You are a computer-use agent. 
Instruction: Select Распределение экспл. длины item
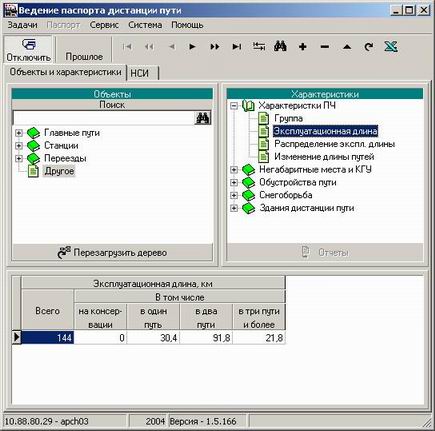[x=334, y=144]
